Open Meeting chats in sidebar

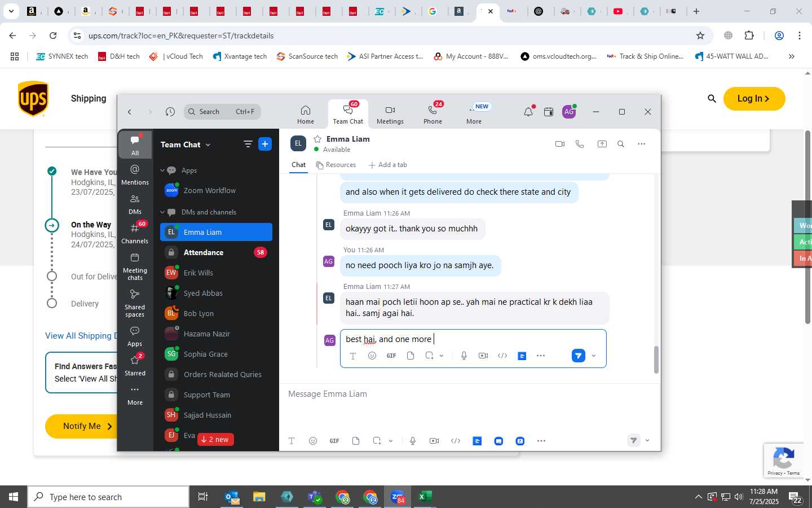point(135,266)
